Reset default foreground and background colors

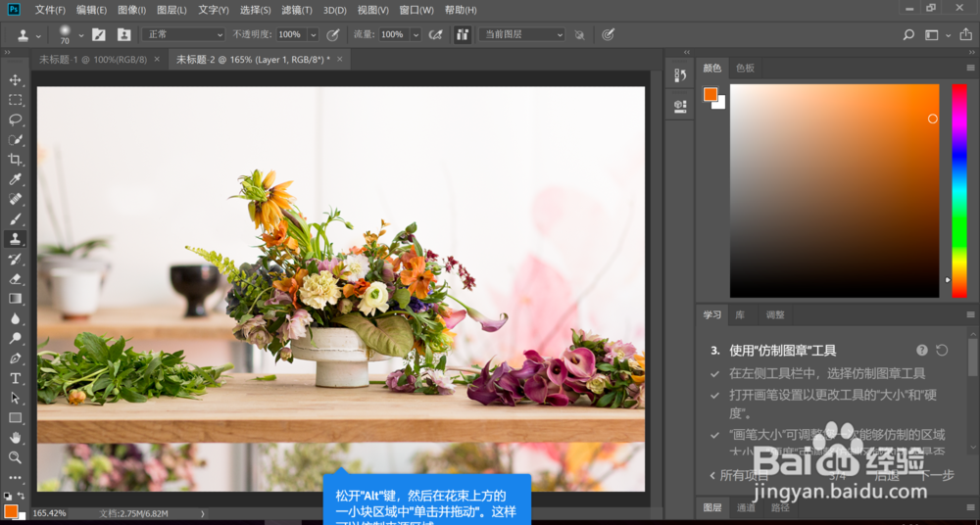coord(8,496)
